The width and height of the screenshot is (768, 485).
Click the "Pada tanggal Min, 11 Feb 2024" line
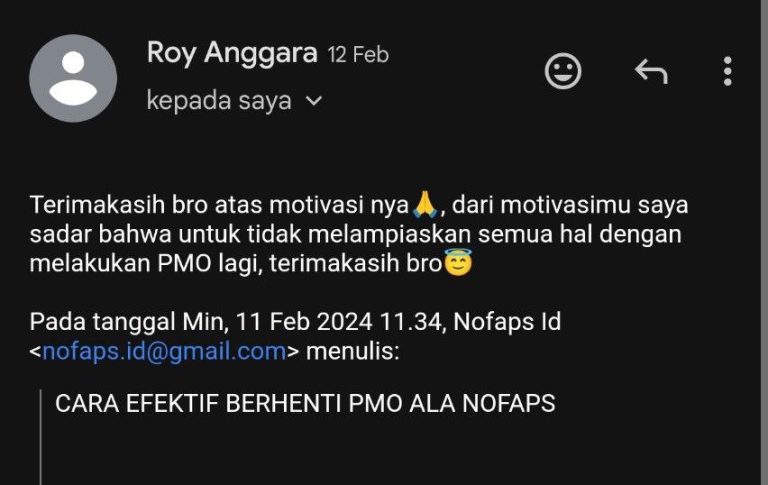pyautogui.click(x=201, y=322)
